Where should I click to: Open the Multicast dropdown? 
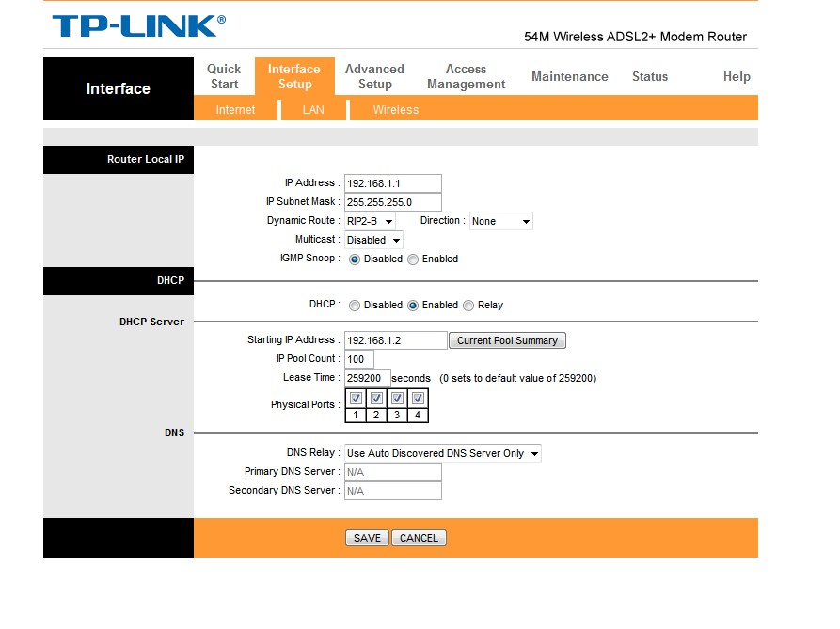pyautogui.click(x=373, y=240)
